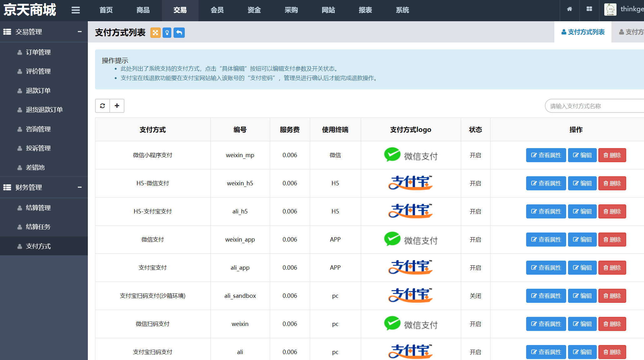Edit the ali_h5 row

(582, 212)
